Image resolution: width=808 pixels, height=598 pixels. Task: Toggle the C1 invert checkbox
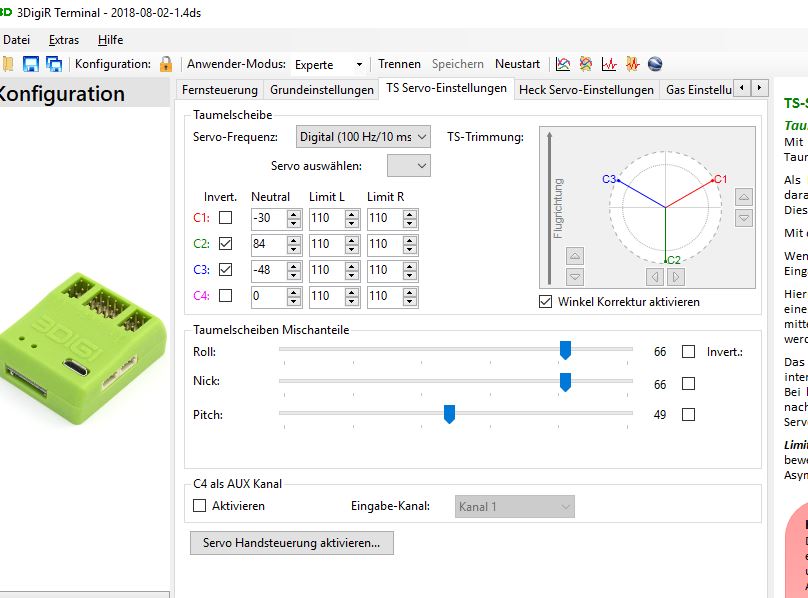pyautogui.click(x=225, y=218)
